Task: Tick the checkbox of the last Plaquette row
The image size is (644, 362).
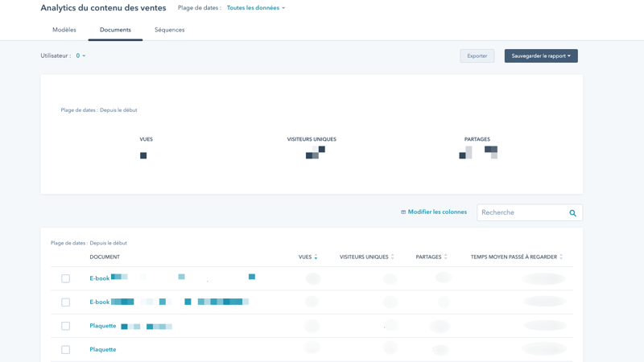Action: tap(66, 350)
